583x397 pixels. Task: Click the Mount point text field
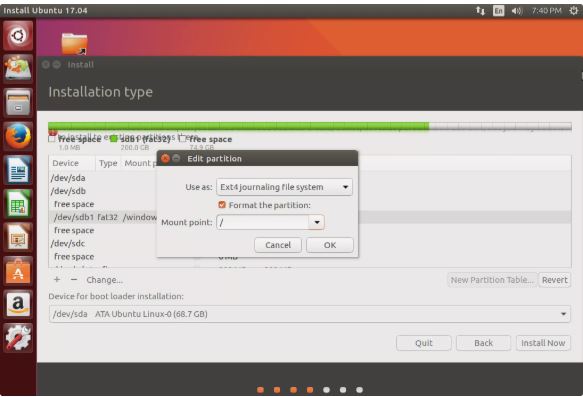[x=262, y=222]
